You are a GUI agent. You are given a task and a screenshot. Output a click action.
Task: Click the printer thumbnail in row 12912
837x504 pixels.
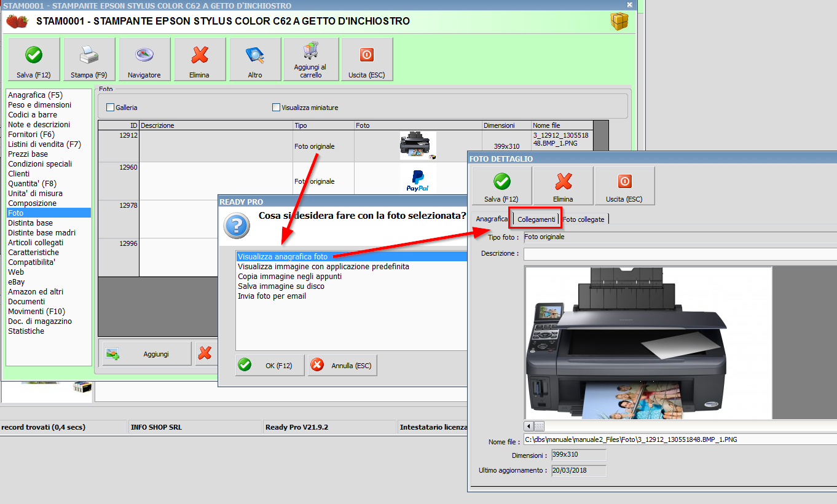tap(418, 146)
